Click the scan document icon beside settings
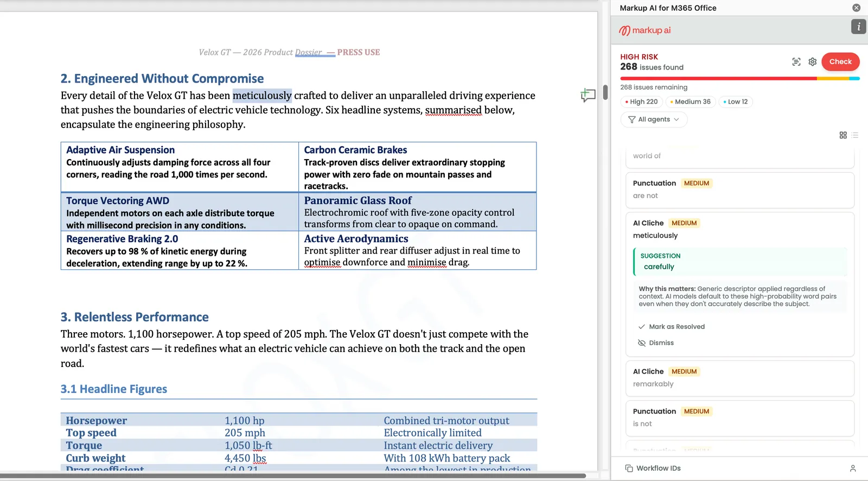 point(796,62)
